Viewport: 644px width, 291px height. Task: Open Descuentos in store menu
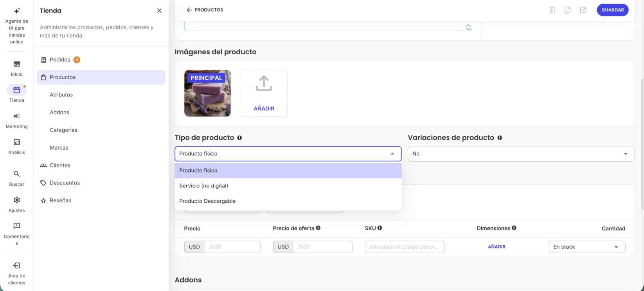point(101,183)
